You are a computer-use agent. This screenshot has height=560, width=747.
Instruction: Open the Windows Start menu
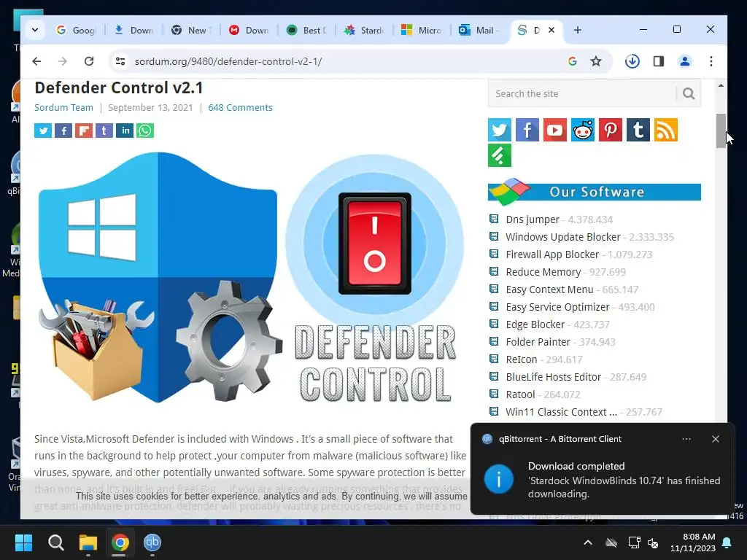[23, 542]
